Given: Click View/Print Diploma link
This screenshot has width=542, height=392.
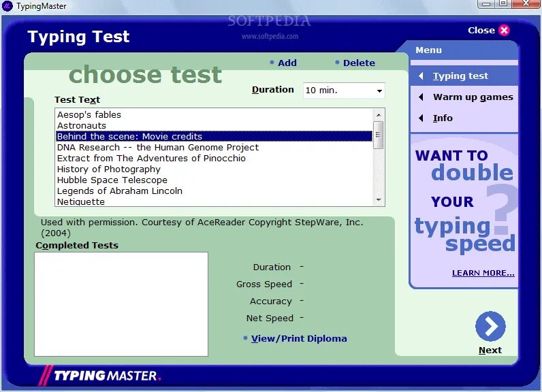Looking at the screenshot, I should click(299, 338).
